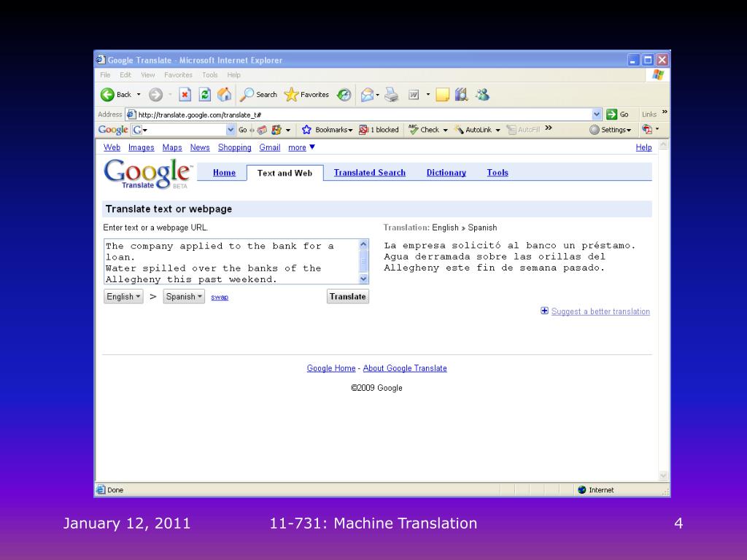Open About Google Translate link
The height and width of the screenshot is (560, 747).
coord(405,368)
